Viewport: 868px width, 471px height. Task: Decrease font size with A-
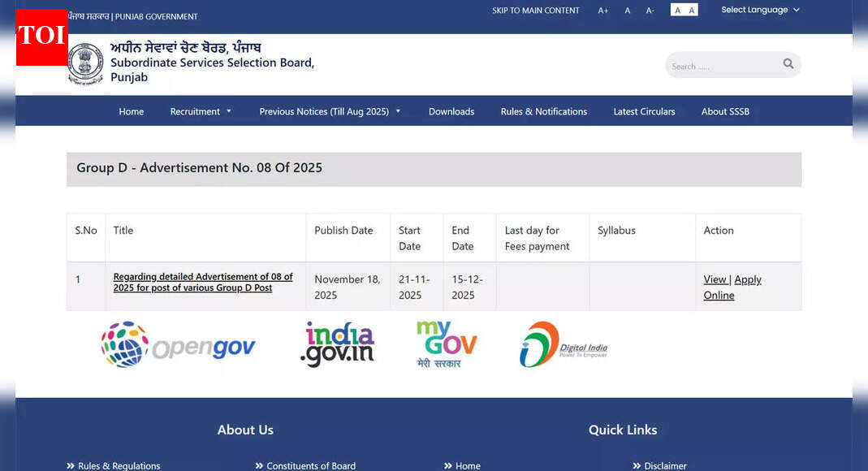pos(649,10)
